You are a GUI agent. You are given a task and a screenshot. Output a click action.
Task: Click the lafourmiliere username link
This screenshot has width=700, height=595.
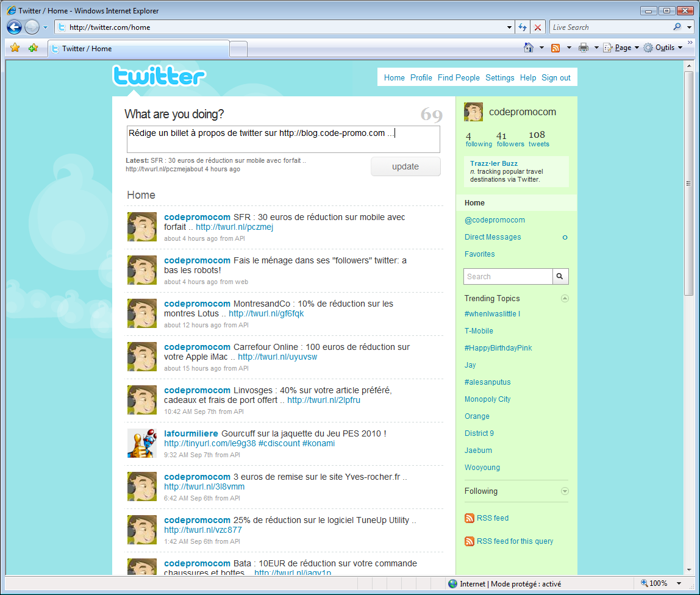pyautogui.click(x=191, y=433)
